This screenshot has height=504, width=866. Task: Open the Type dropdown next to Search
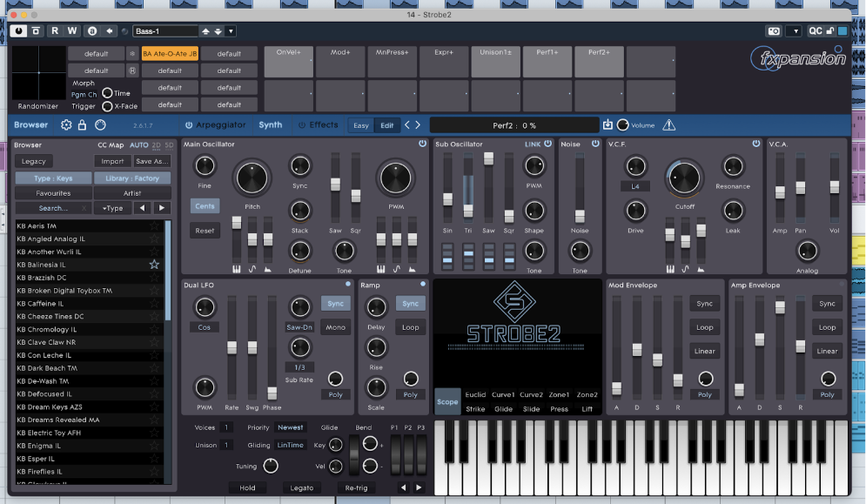pos(113,208)
